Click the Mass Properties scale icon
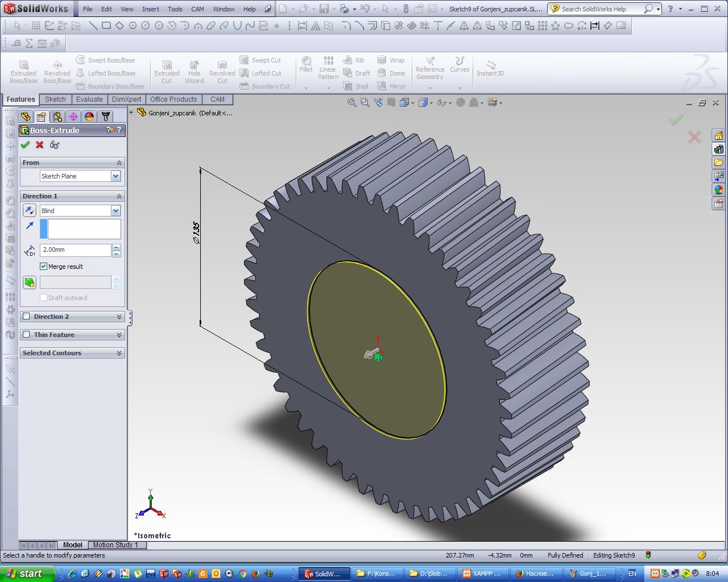This screenshot has height=582, width=728. [x=42, y=43]
